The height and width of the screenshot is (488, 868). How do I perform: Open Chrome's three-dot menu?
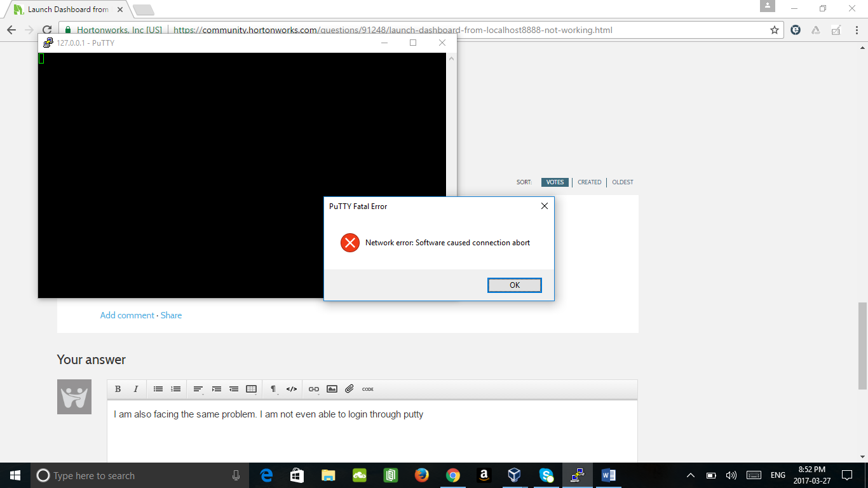tap(855, 29)
